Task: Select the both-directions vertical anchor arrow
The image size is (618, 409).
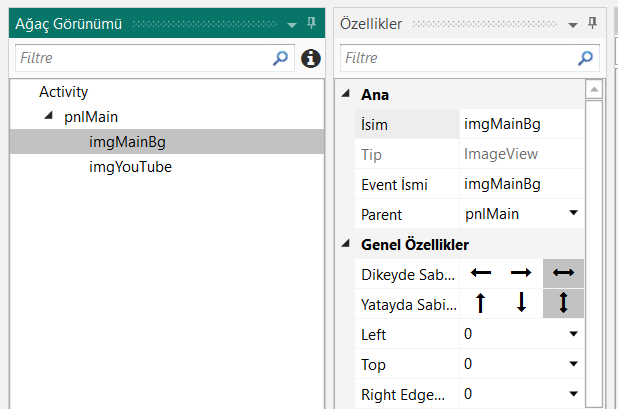Action: (x=563, y=303)
